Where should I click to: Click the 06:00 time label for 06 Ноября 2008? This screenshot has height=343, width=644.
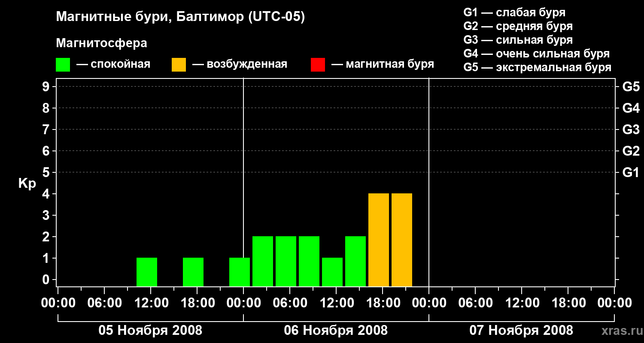click(x=290, y=303)
